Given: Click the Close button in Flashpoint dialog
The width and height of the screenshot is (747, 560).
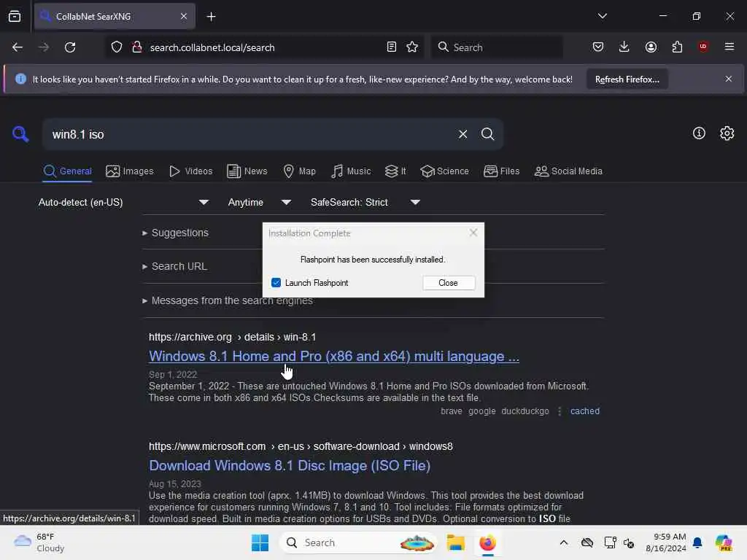Looking at the screenshot, I should [449, 283].
